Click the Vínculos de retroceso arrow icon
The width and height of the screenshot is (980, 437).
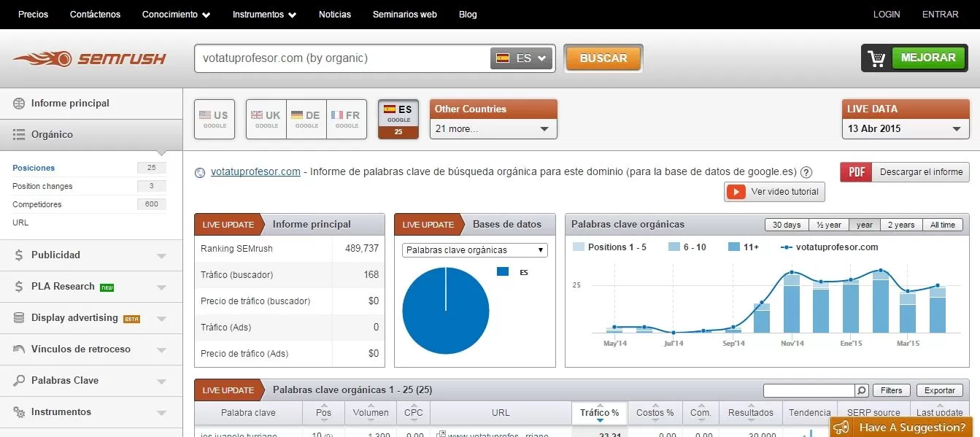[19, 349]
